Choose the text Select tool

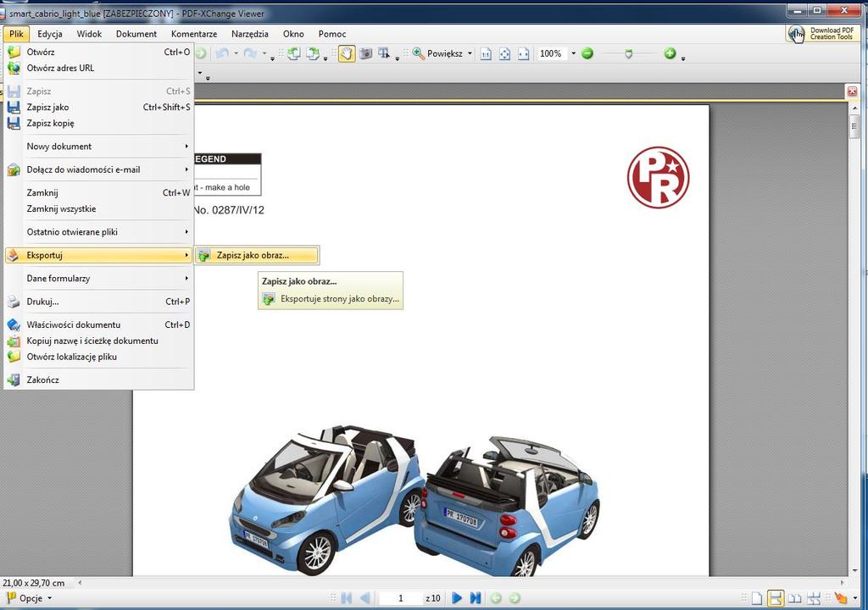point(384,53)
